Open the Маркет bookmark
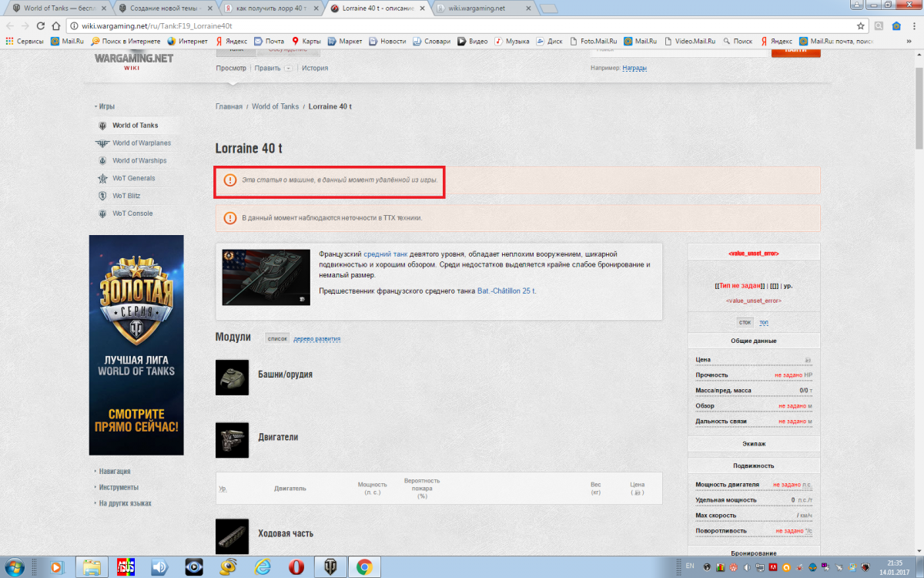Image resolution: width=924 pixels, height=578 pixels. (343, 41)
